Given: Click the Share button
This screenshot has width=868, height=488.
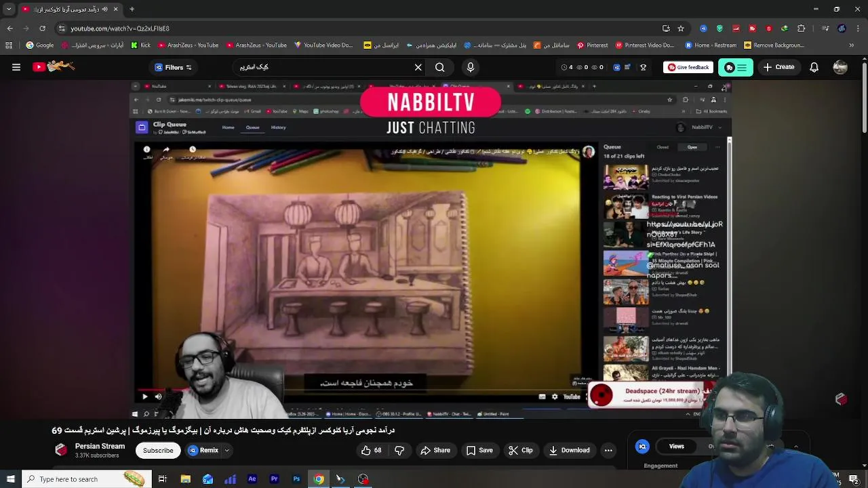Looking at the screenshot, I should pos(435,450).
